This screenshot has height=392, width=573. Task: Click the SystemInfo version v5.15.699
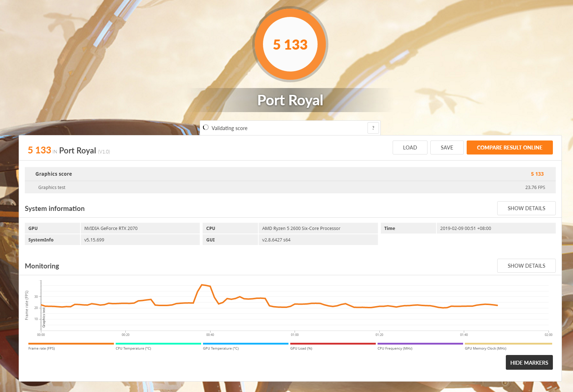[94, 240]
